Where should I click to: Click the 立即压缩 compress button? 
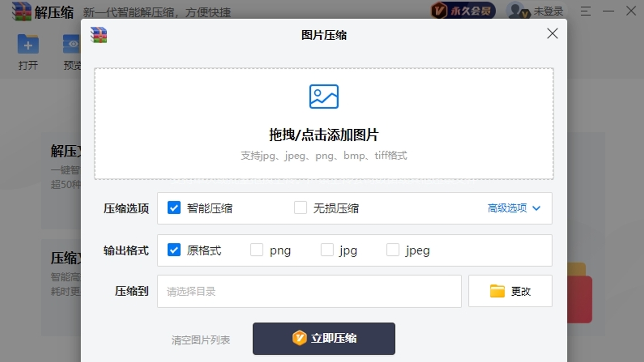(324, 338)
